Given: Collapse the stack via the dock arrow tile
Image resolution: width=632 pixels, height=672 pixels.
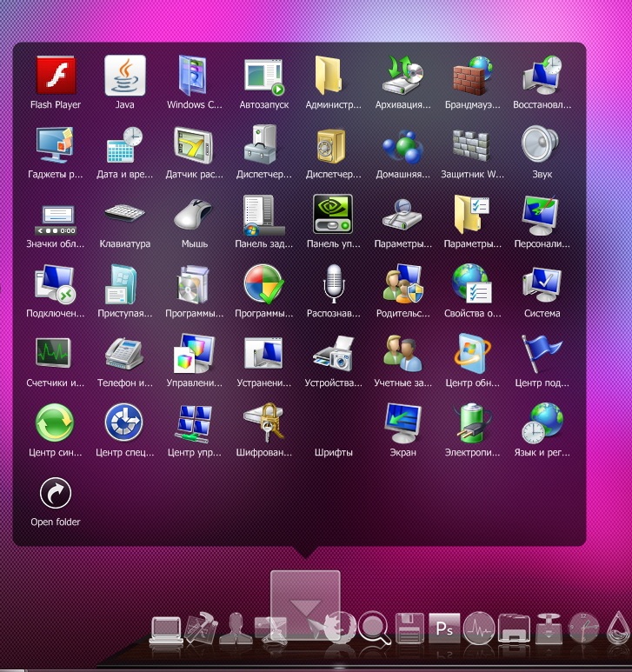Looking at the screenshot, I should click(305, 606).
